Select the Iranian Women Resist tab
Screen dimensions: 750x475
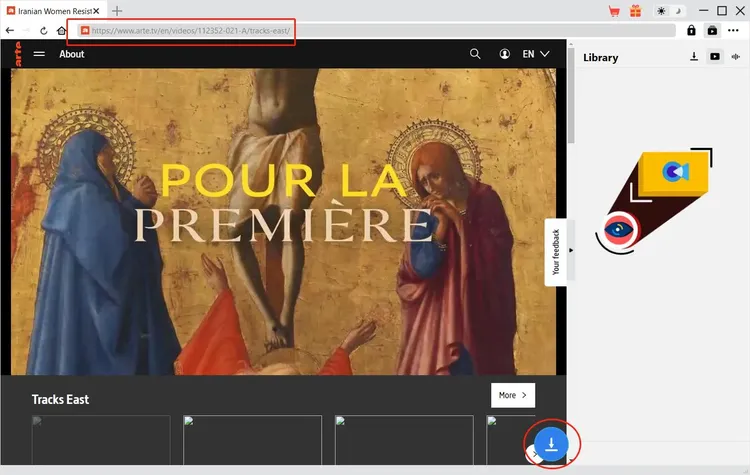pyautogui.click(x=48, y=10)
